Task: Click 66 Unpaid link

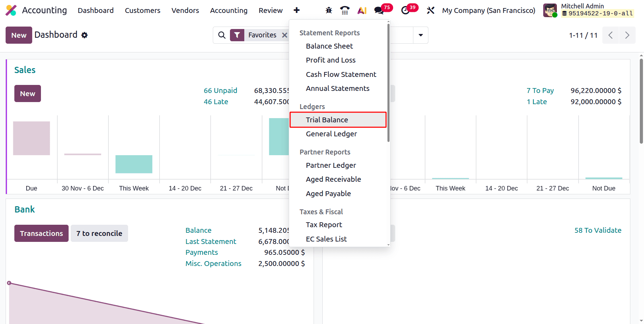Action: tap(220, 91)
